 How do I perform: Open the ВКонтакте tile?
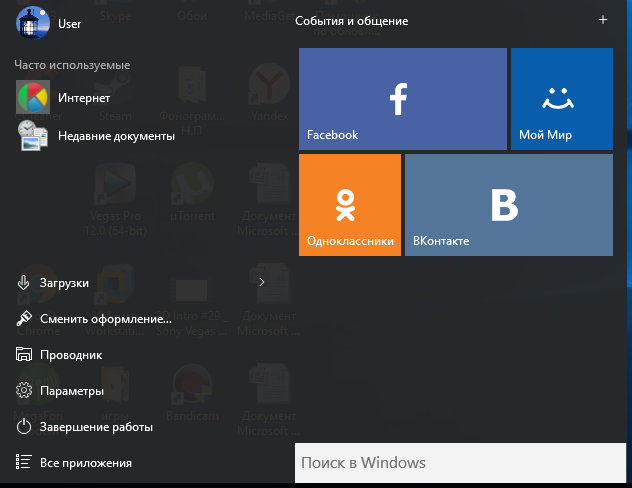(509, 205)
